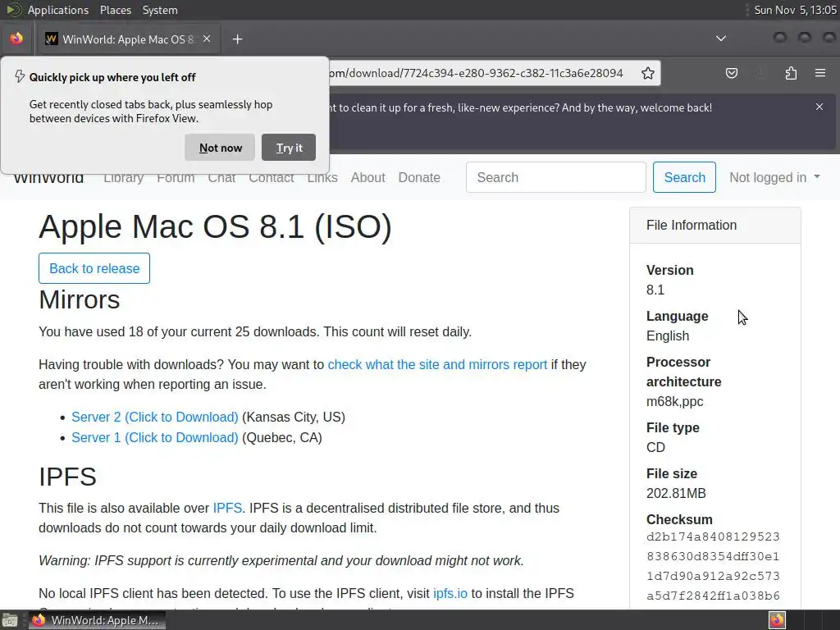Viewport: 840px width, 630px height.
Task: Open Firefox View icon in tab bar
Action: coord(16,39)
